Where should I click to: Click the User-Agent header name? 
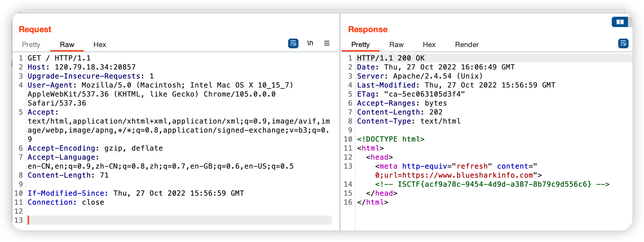(50, 85)
